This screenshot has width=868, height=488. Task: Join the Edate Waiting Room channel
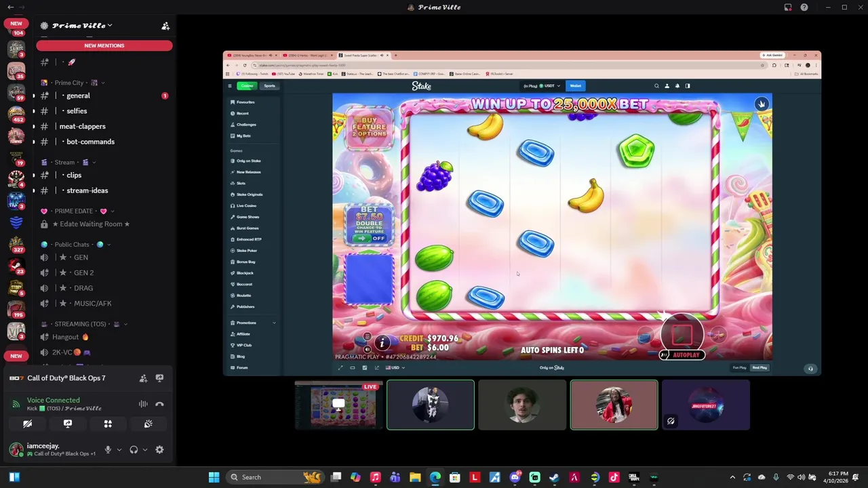click(104, 224)
